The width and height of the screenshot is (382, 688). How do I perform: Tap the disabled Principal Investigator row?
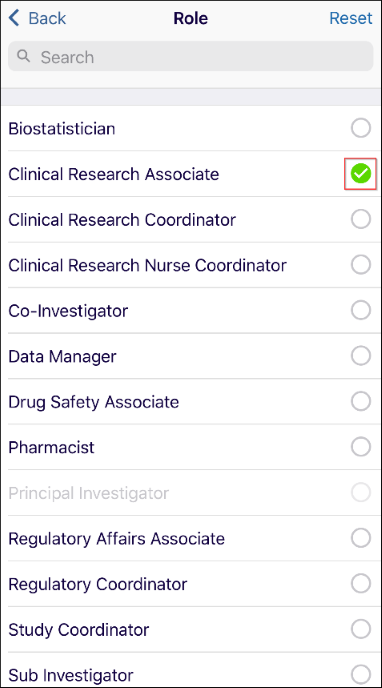pyautogui.click(x=191, y=493)
